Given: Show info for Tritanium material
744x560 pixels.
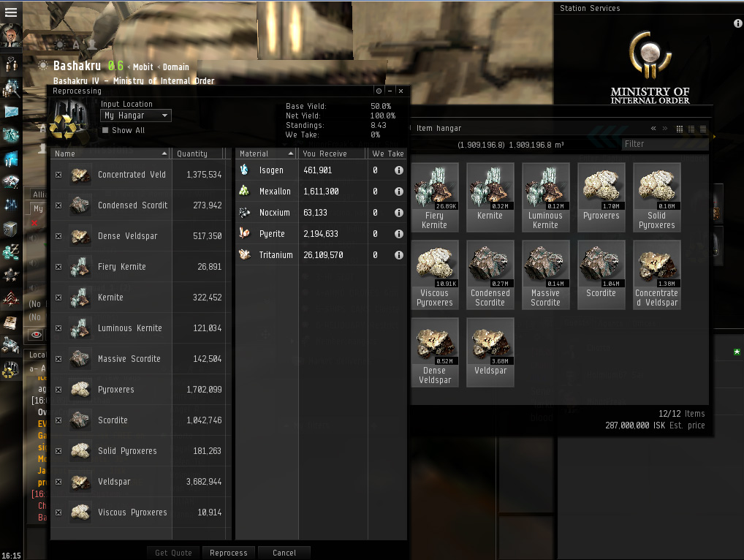Looking at the screenshot, I should (398, 255).
